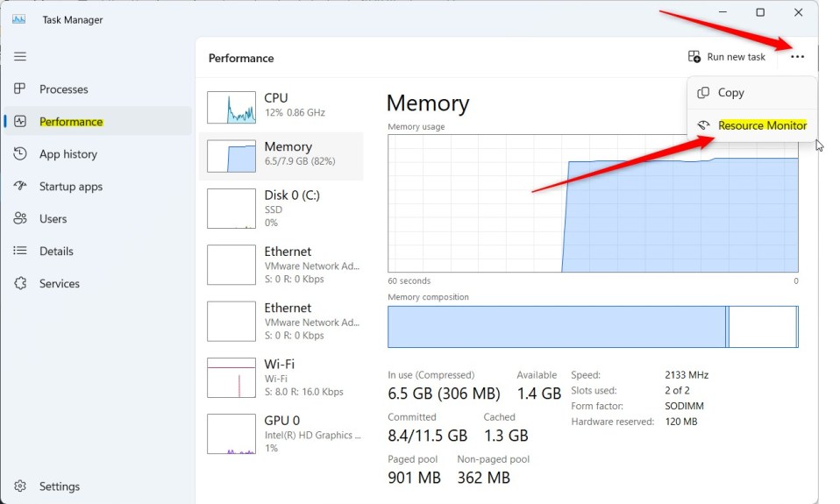Open Resource Monitor from the menu
The height and width of the screenshot is (504, 840).
(x=762, y=125)
